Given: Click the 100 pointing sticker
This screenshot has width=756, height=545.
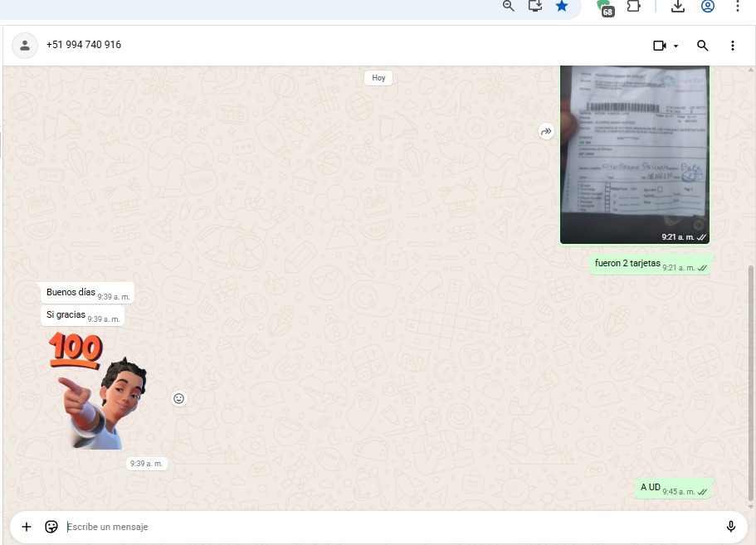Looking at the screenshot, I should pyautogui.click(x=98, y=392).
